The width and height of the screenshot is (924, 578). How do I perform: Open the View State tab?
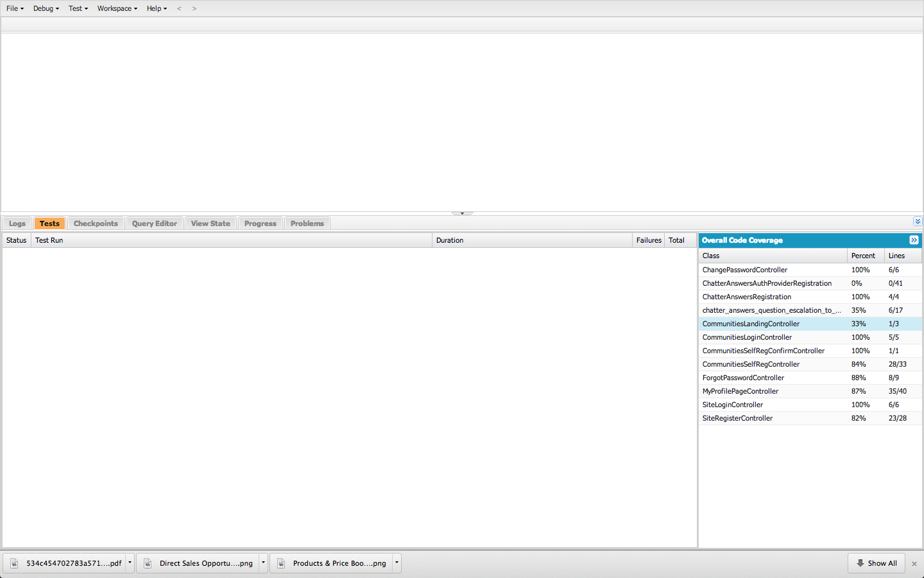[x=210, y=223]
